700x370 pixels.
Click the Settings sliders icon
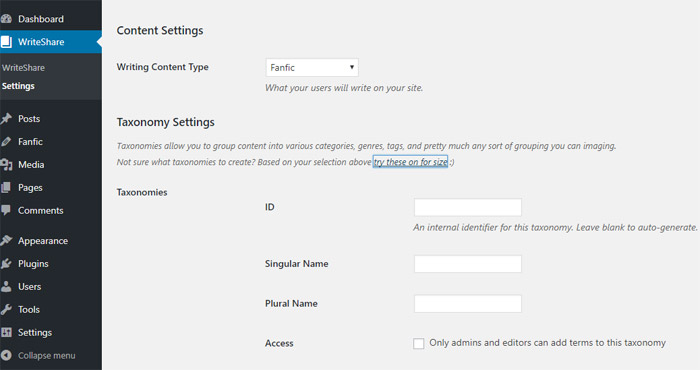tap(6, 332)
